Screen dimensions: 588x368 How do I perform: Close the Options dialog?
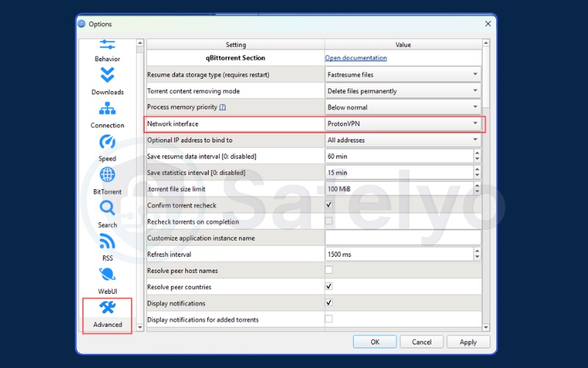click(x=487, y=24)
